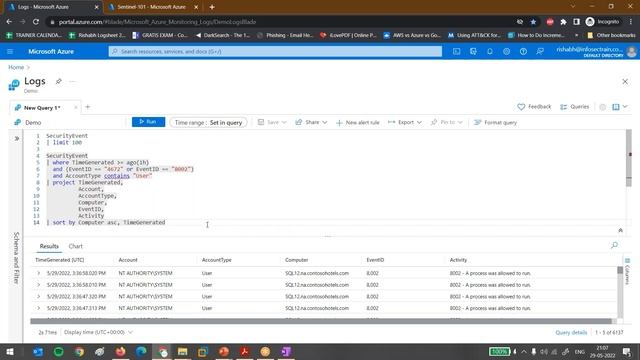Open the Queries pane
Image resolution: width=640 pixels, height=360 pixels.
coord(574,107)
